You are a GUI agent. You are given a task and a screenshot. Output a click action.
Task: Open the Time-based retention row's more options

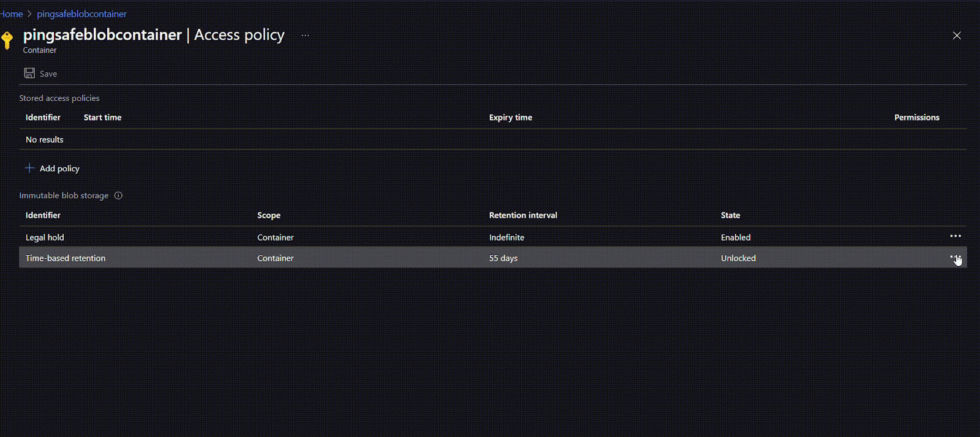click(x=955, y=258)
